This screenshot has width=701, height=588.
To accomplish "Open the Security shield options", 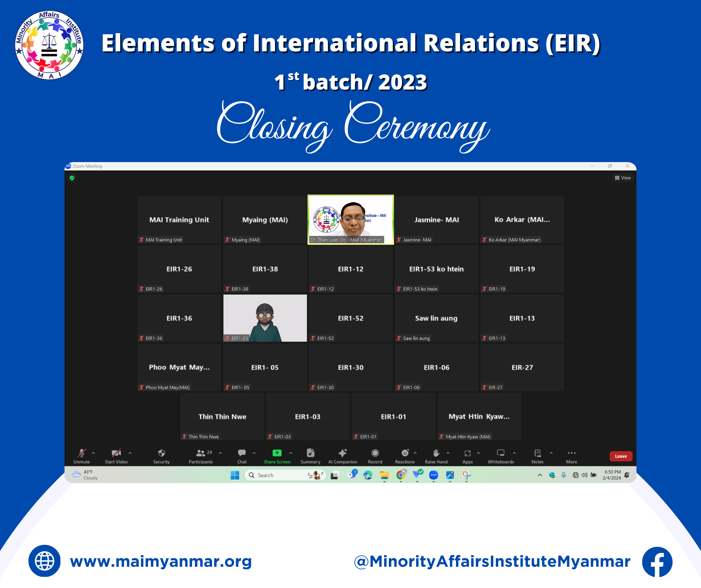I will [x=162, y=456].
